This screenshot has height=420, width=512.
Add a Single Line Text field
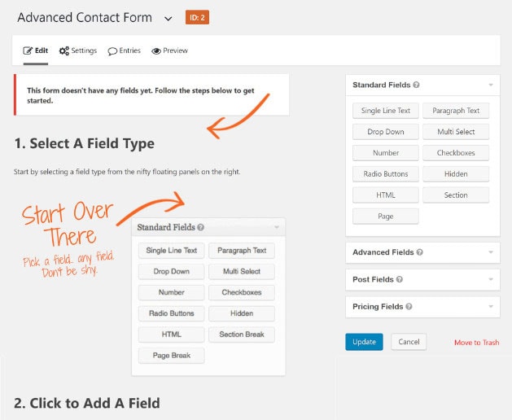[x=386, y=110]
